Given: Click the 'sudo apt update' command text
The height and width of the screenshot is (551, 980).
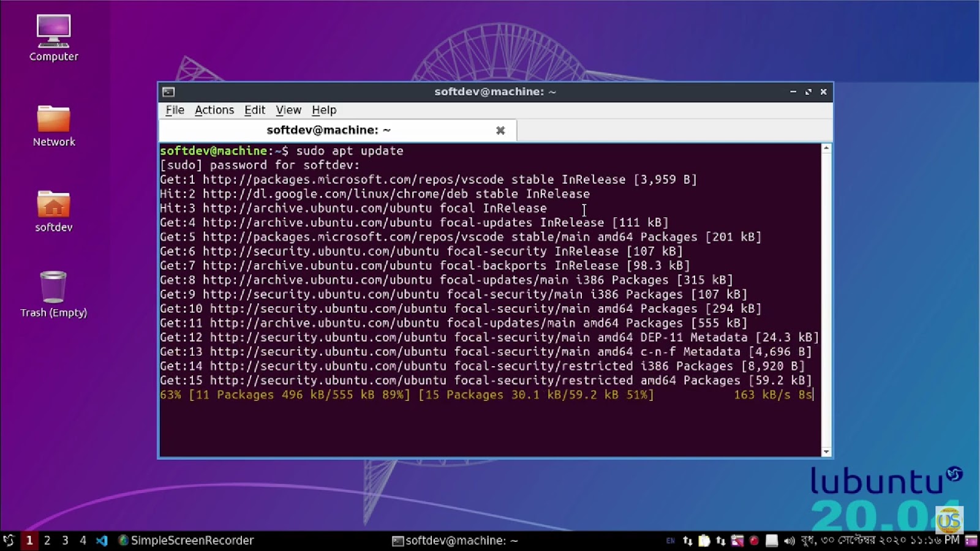Looking at the screenshot, I should (350, 151).
